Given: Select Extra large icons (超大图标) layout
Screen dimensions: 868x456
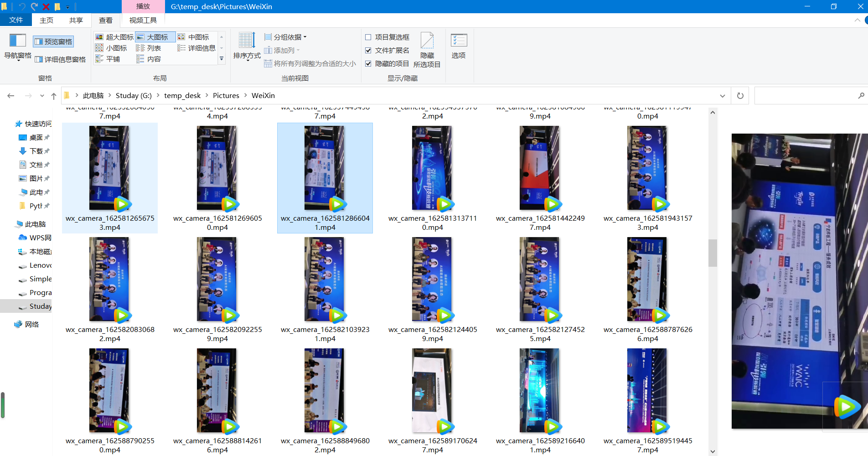Looking at the screenshot, I should tap(114, 37).
